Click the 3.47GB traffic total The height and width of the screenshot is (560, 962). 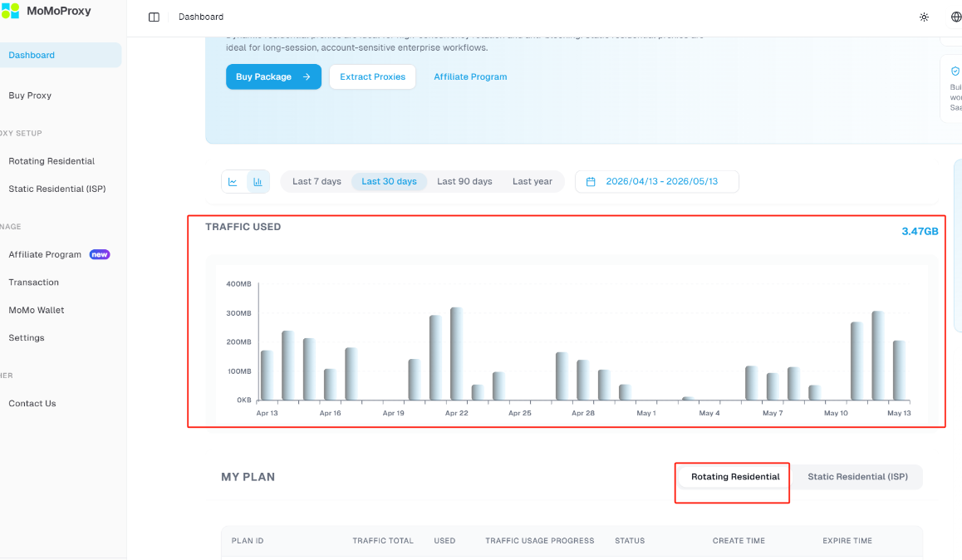point(920,231)
